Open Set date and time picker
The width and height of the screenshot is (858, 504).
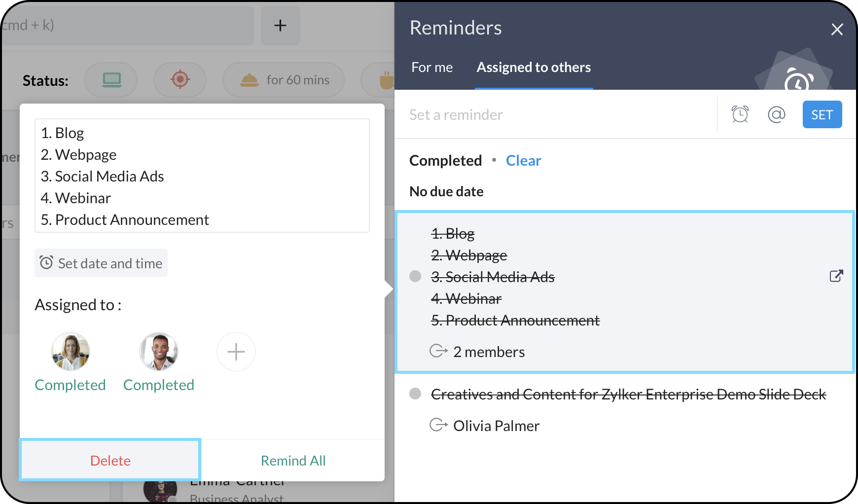coord(101,263)
